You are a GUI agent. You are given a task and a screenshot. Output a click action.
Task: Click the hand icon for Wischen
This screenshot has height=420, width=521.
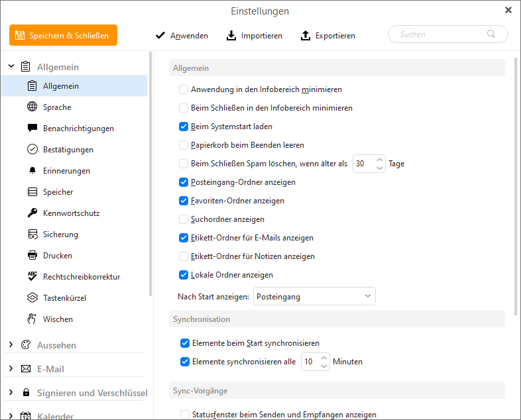coord(32,319)
